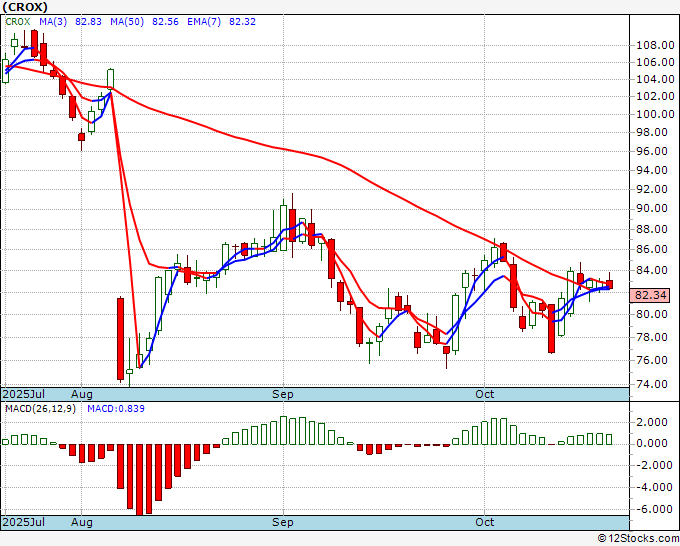
Task: Click the 102.00 price axis label
Action: point(655,96)
